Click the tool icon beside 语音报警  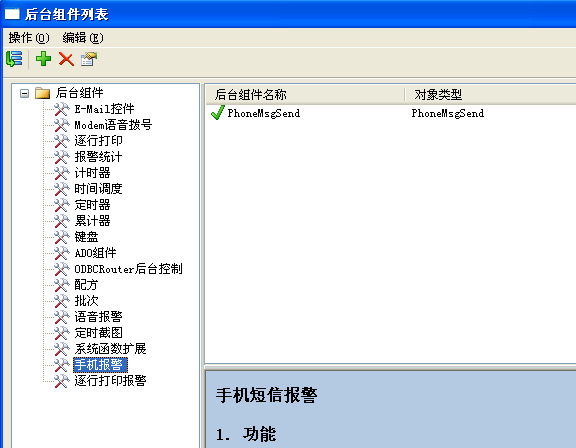click(x=62, y=317)
